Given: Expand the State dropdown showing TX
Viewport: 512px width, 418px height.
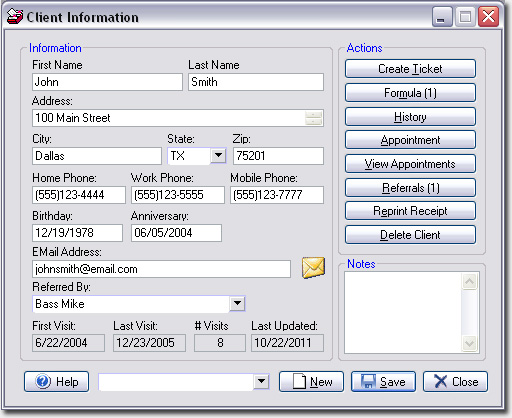Looking at the screenshot, I should [x=219, y=155].
